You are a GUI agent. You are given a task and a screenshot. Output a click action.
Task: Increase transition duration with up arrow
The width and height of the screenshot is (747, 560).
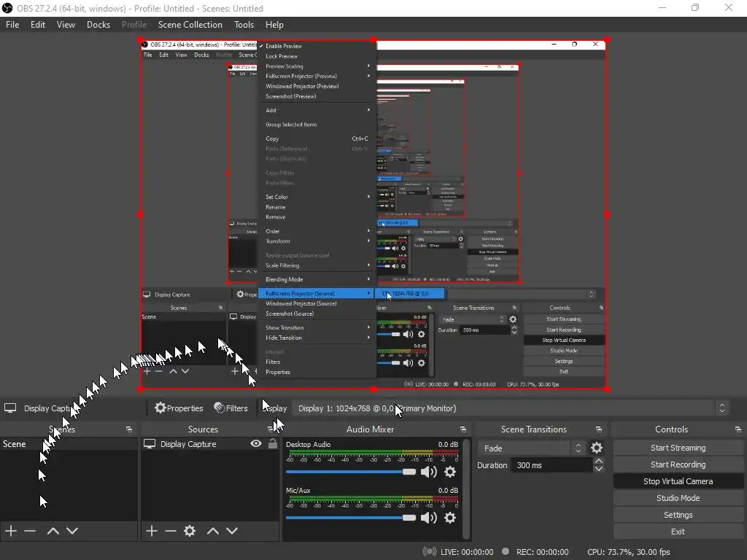tap(599, 461)
